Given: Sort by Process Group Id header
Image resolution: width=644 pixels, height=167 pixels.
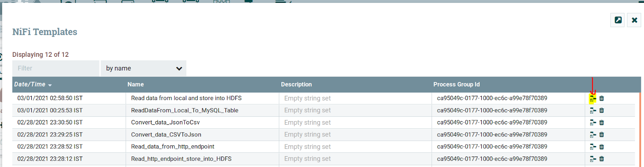Looking at the screenshot, I should 456,85.
